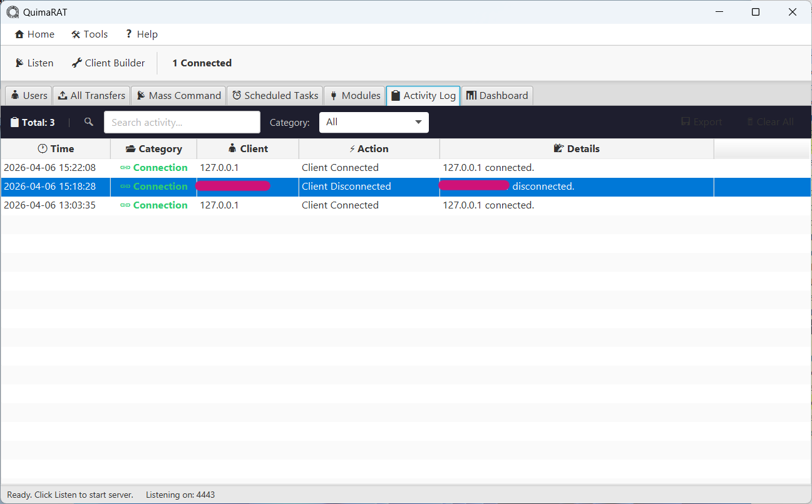Open the Mass Command tab
This screenshot has width=812, height=504.
point(178,95)
